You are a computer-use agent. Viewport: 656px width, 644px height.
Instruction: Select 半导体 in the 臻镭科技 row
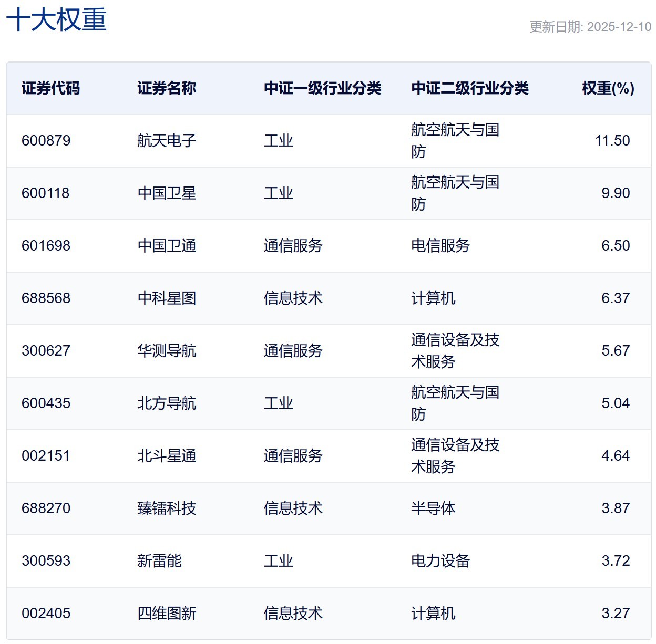pyautogui.click(x=433, y=508)
